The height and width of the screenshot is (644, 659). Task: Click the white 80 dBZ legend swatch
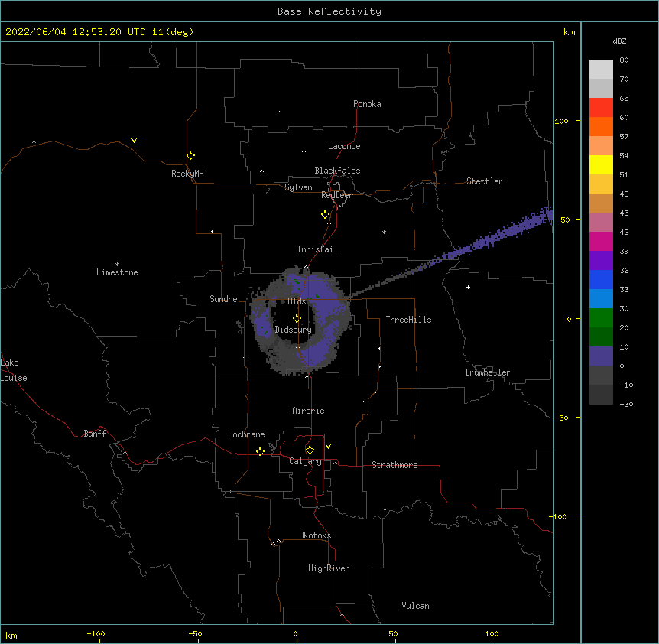click(601, 70)
